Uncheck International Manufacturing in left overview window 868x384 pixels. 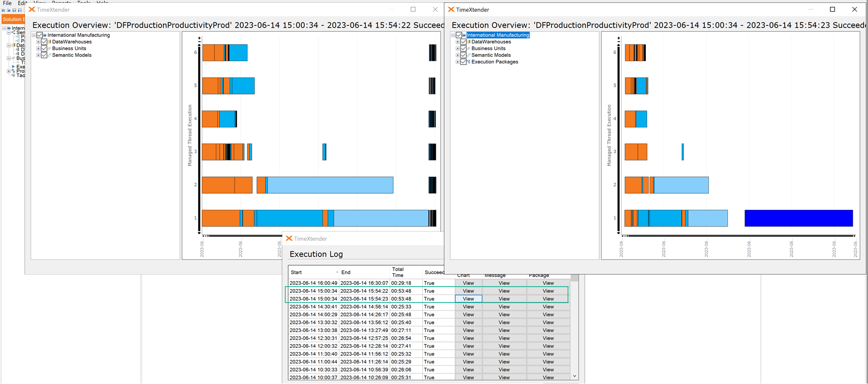[x=40, y=35]
